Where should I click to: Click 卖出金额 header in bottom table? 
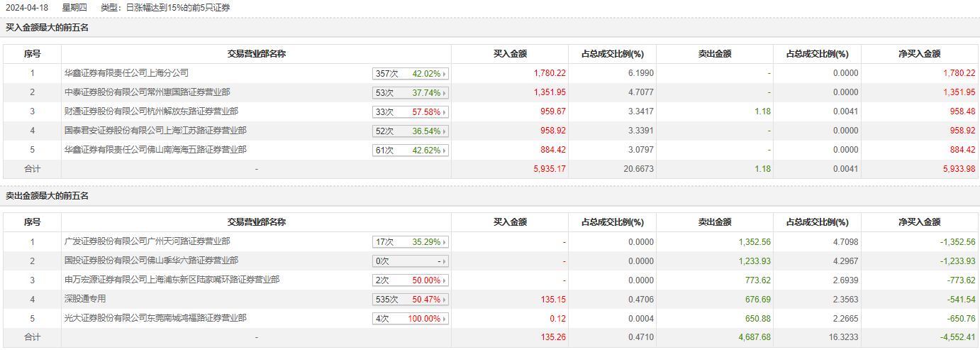(715, 222)
